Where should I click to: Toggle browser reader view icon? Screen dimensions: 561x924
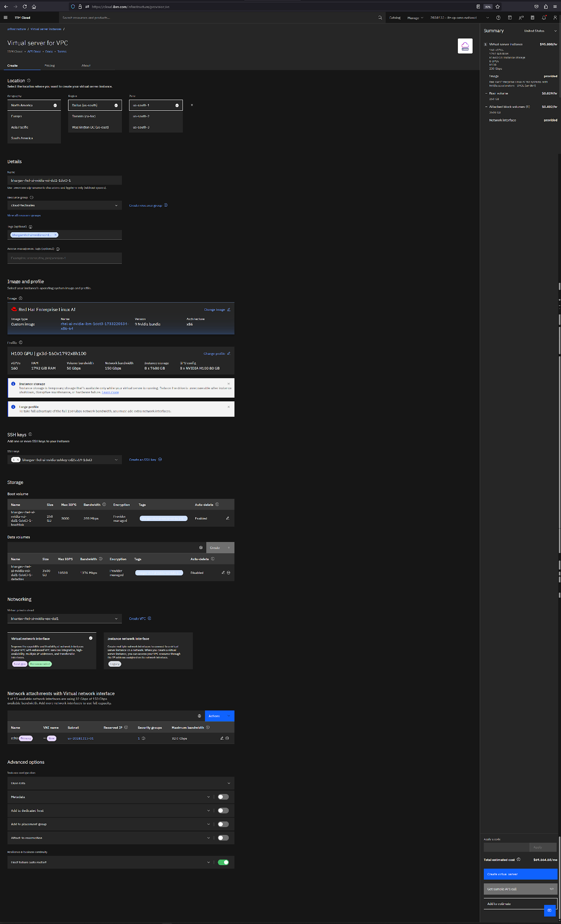[x=478, y=6]
